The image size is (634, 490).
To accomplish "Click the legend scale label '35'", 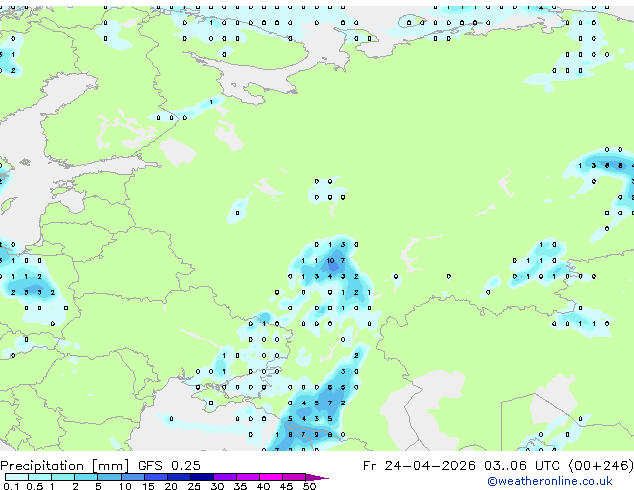I will point(240,486).
